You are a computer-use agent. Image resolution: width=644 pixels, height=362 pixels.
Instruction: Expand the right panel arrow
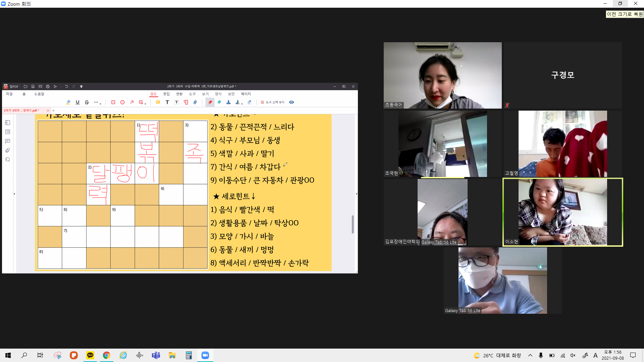[356, 194]
